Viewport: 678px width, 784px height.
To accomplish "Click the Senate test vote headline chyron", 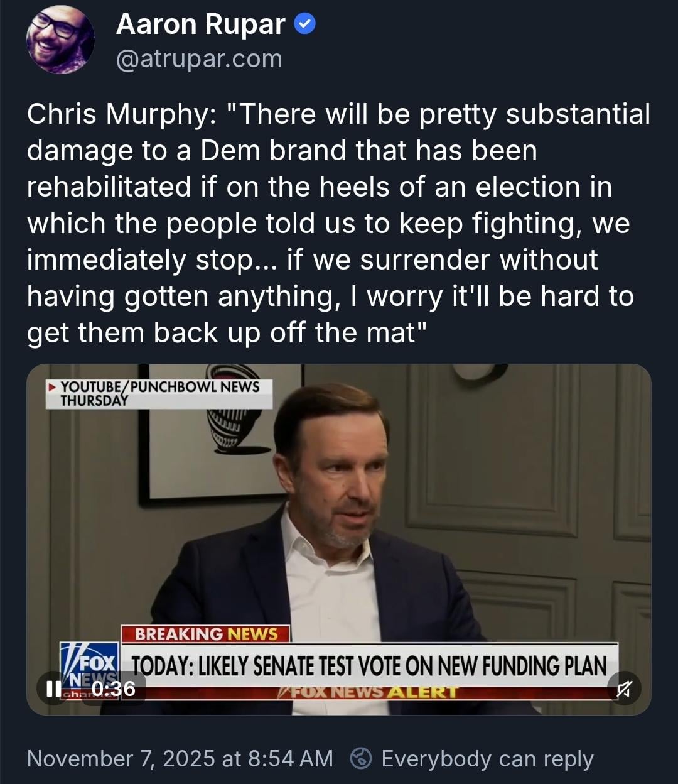I will tap(370, 665).
